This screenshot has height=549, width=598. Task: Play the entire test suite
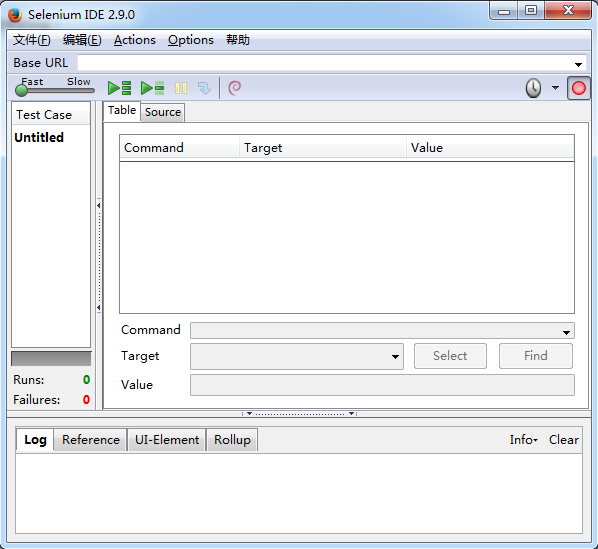[x=119, y=88]
